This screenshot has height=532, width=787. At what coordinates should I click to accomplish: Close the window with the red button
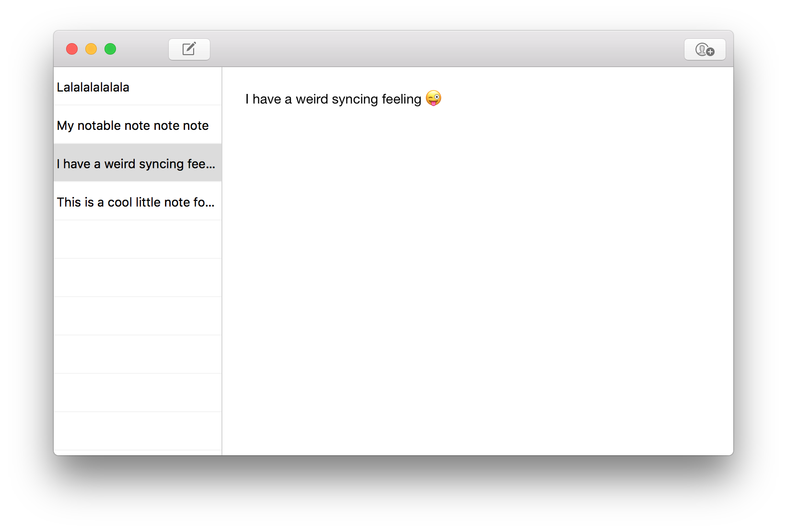(72, 49)
